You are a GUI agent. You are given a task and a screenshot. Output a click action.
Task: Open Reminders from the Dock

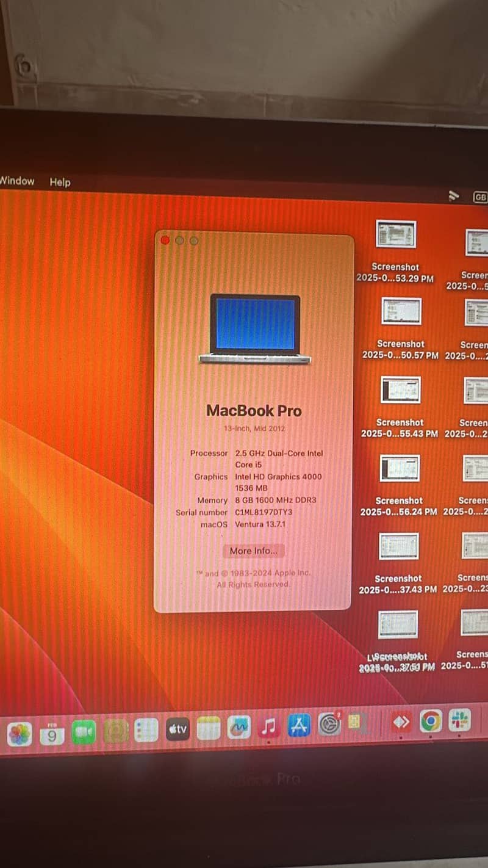(x=146, y=730)
